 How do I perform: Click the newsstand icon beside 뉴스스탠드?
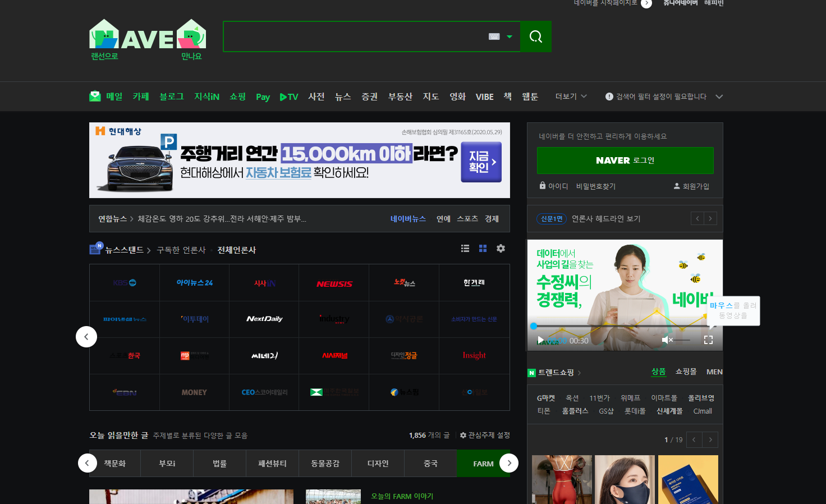point(96,248)
